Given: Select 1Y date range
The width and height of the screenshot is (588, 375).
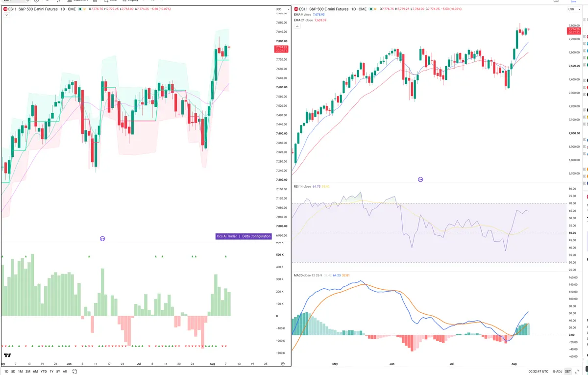Looking at the screenshot, I should tap(51, 372).
